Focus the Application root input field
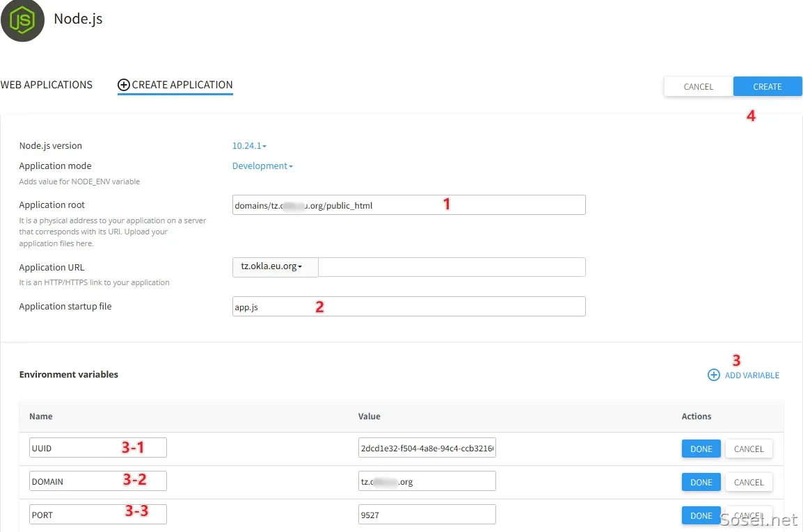The image size is (803, 532). click(408, 205)
